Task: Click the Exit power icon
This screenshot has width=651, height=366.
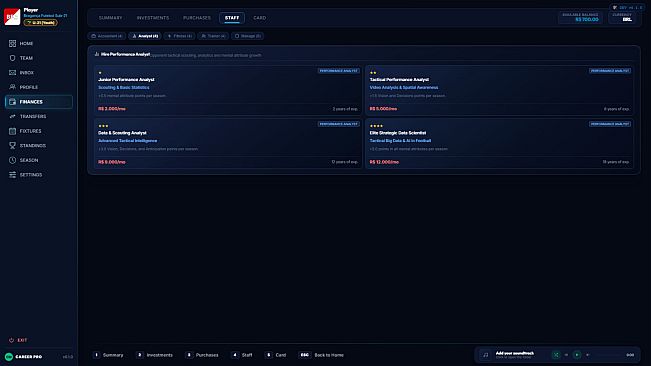Action: tap(11, 340)
